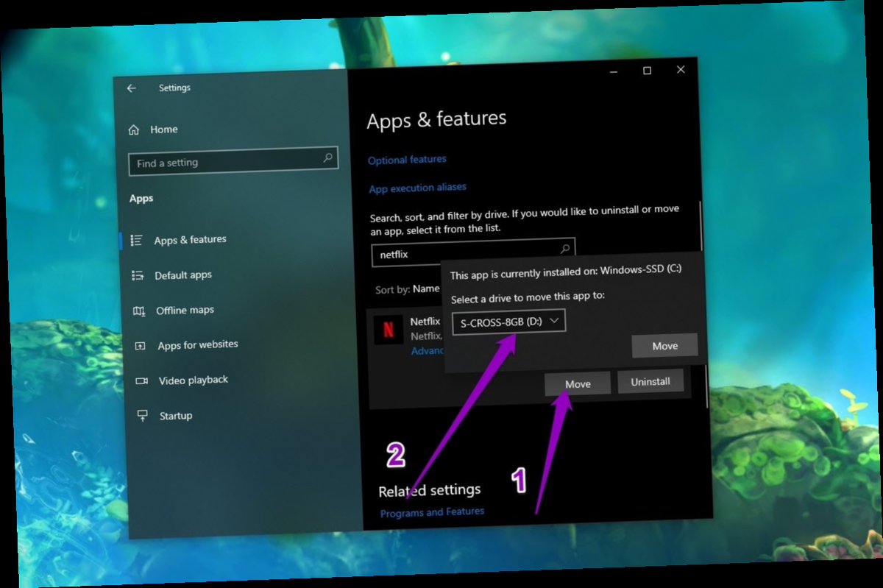Minimize the Settings window
This screenshot has height=588, width=883.
pos(613,71)
